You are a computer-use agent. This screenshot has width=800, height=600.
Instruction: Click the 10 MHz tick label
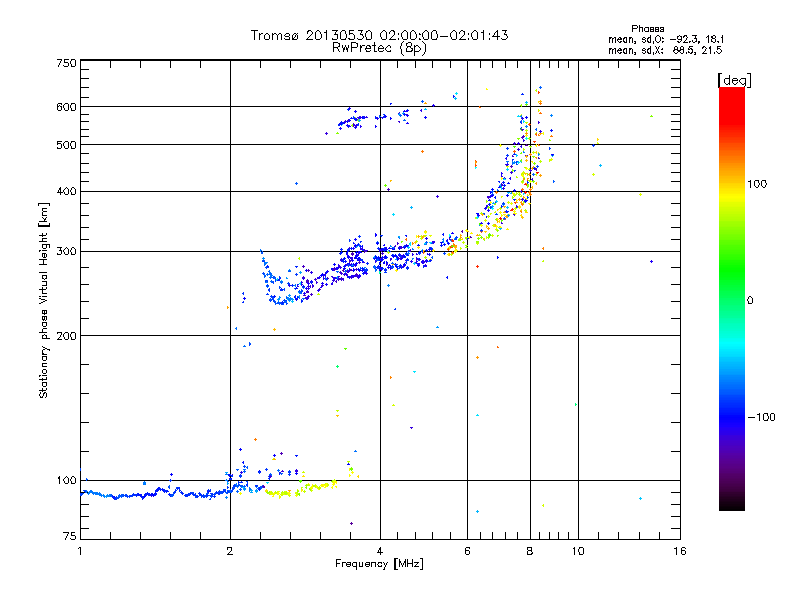pos(578,551)
